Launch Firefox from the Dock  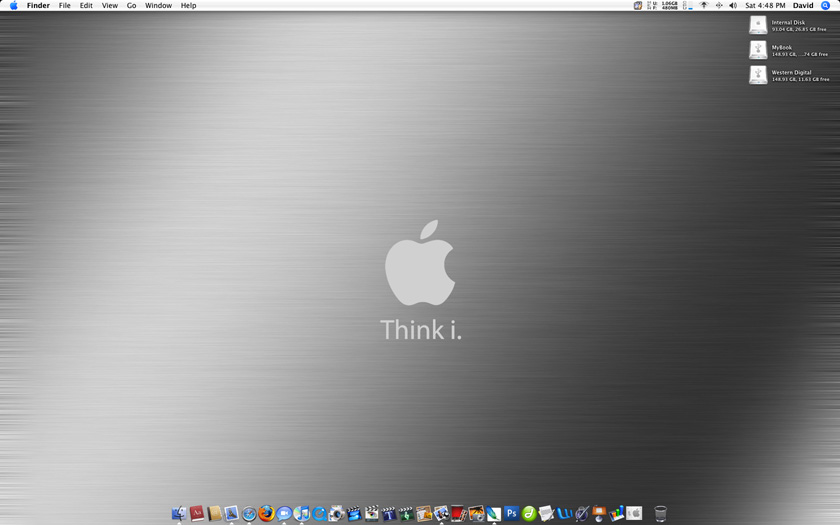pyautogui.click(x=266, y=514)
